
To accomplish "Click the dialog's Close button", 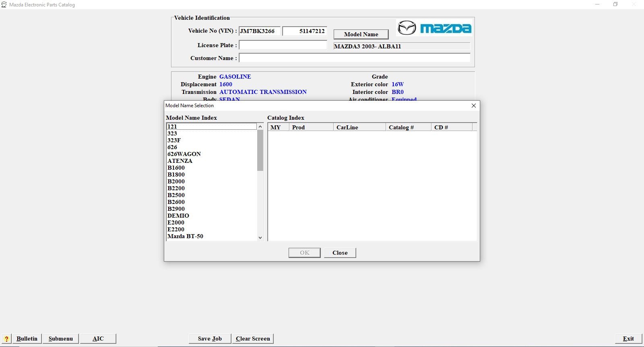I will pos(340,253).
